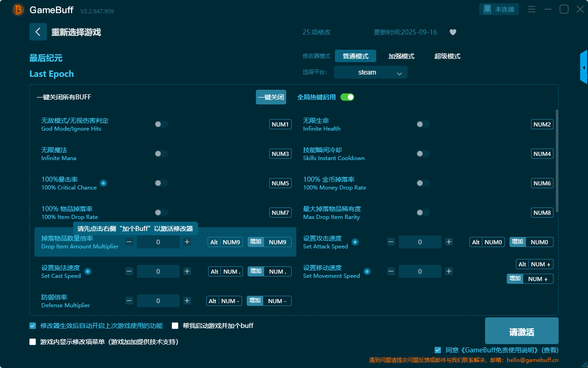Click Drop Item Amount Multiplier value field
The width and height of the screenshot is (588, 368).
point(158,242)
